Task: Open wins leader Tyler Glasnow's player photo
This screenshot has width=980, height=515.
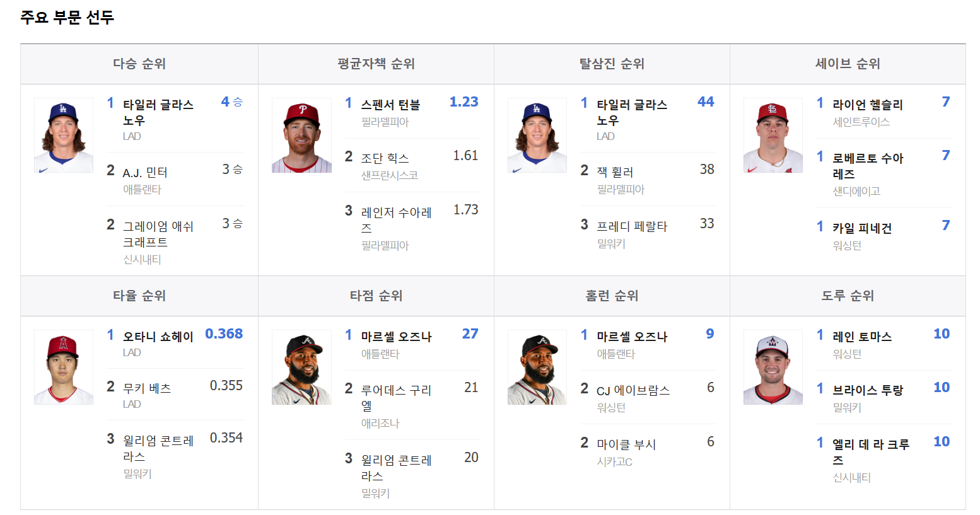Action: click(x=64, y=135)
